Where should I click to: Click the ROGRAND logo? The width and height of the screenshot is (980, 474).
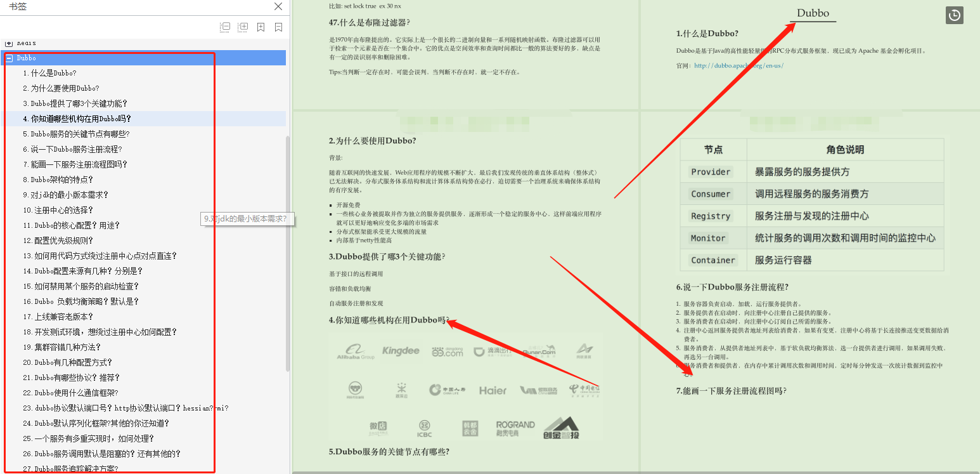click(515, 428)
